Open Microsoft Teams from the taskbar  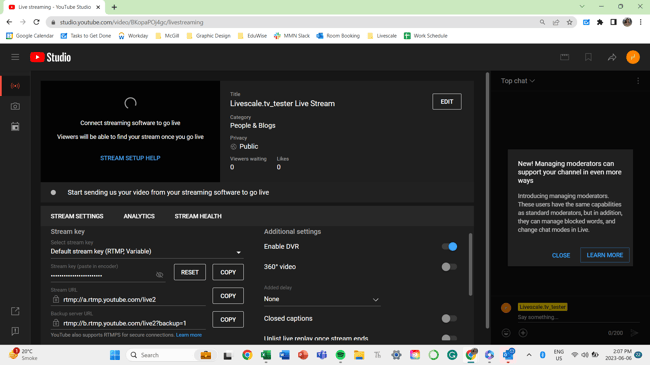point(322,355)
